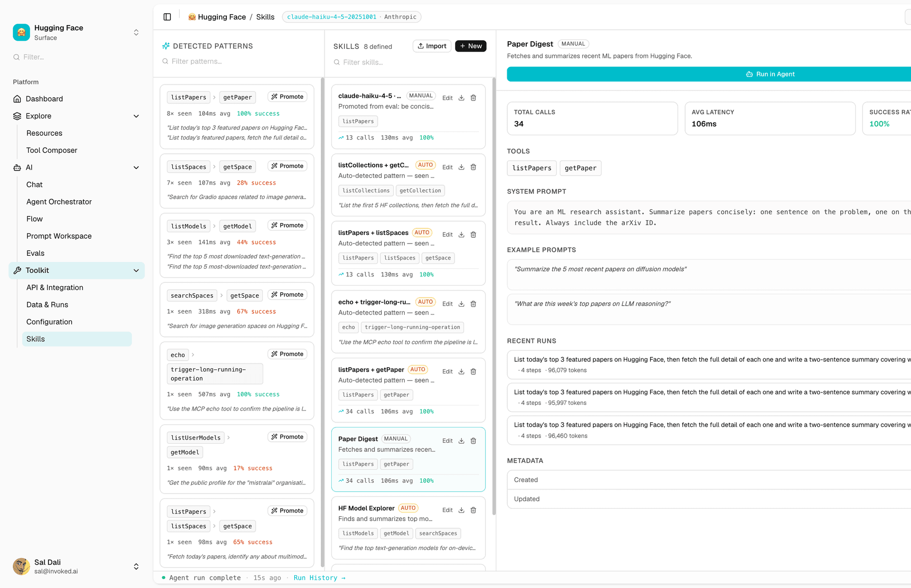Download the listCollections + getC... skill
Viewport: 911px width, 588px height.
pyautogui.click(x=461, y=167)
